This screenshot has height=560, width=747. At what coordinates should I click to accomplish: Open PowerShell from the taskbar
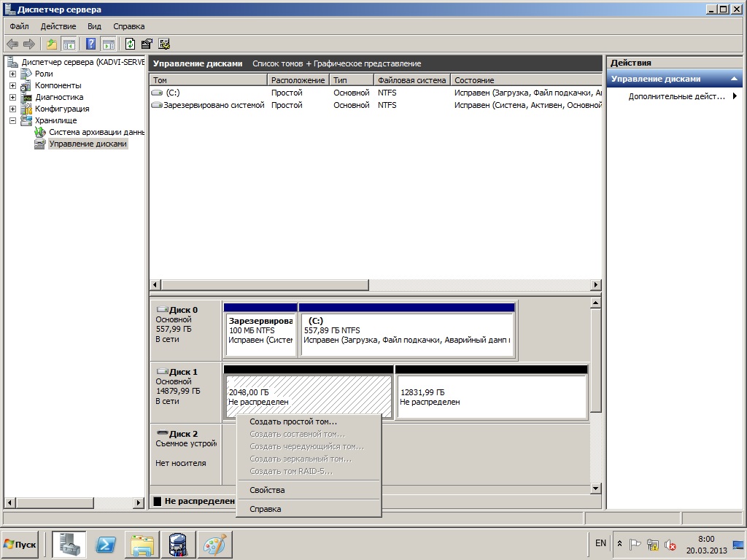105,544
